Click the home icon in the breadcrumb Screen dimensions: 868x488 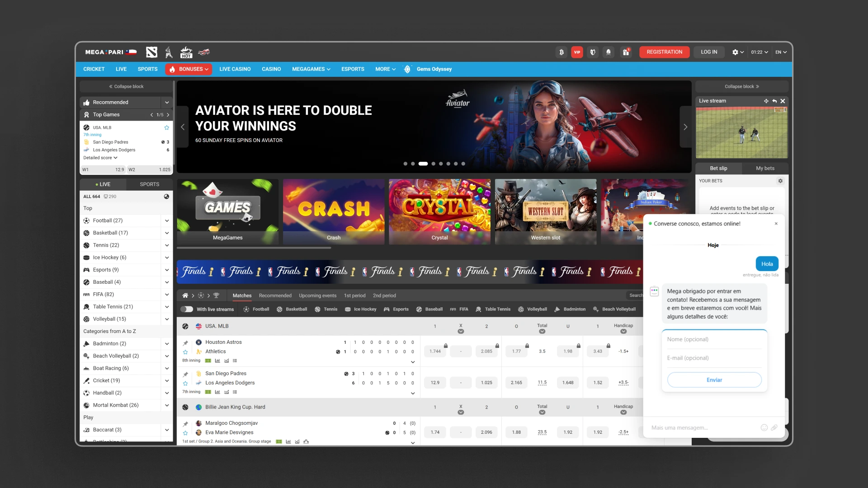(x=185, y=296)
